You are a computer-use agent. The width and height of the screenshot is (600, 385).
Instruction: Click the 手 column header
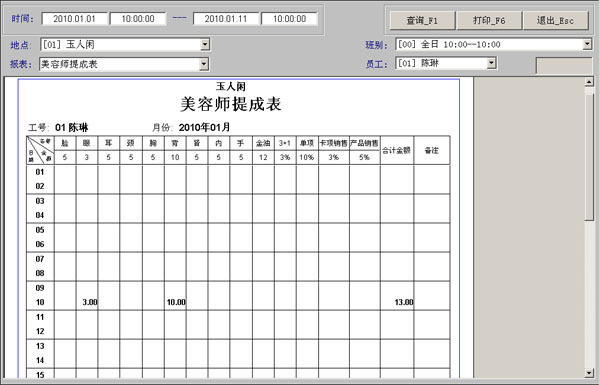[240, 143]
